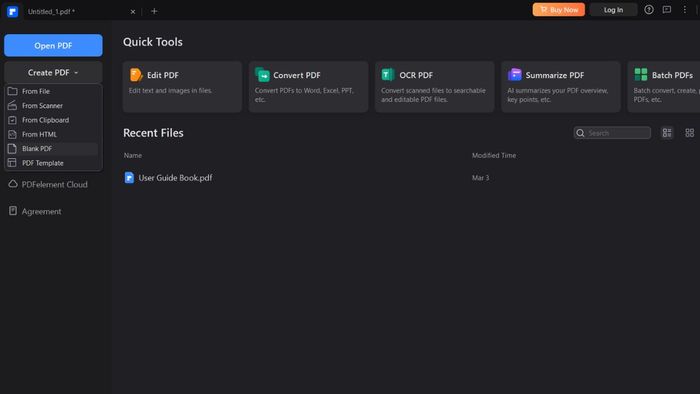Click the Buy Now button

click(x=558, y=9)
